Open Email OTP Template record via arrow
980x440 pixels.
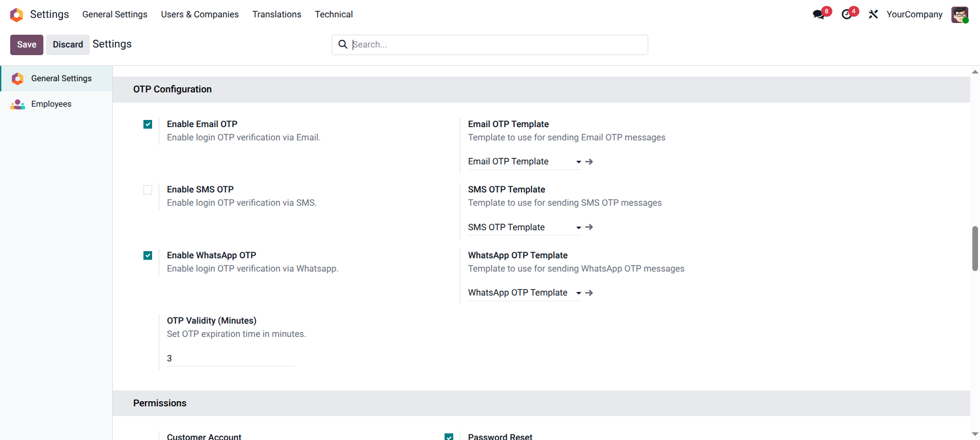[589, 162]
